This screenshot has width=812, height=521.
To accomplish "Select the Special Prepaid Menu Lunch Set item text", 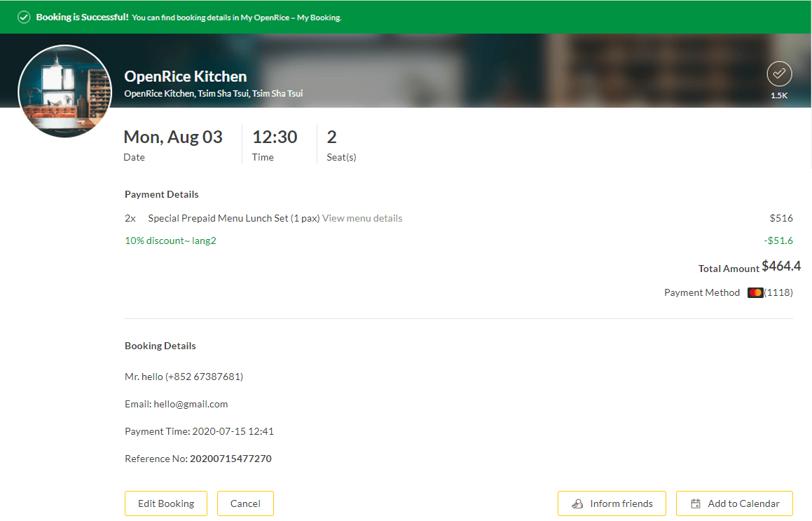I will (233, 218).
